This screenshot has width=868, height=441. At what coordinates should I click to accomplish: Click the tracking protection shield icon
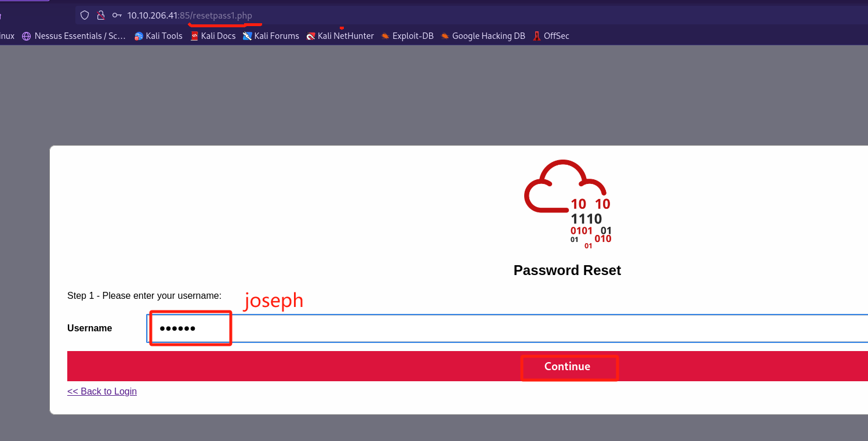tap(85, 15)
